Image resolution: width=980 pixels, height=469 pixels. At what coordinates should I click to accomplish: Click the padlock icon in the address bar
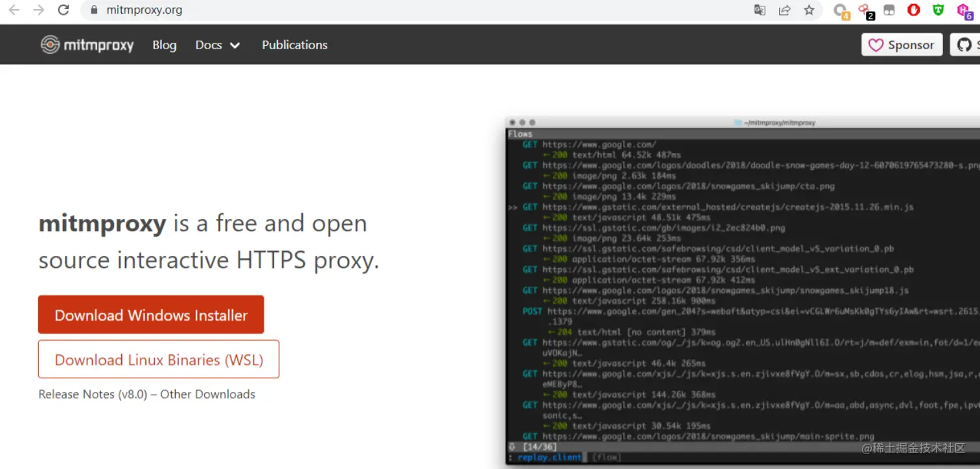(x=94, y=10)
